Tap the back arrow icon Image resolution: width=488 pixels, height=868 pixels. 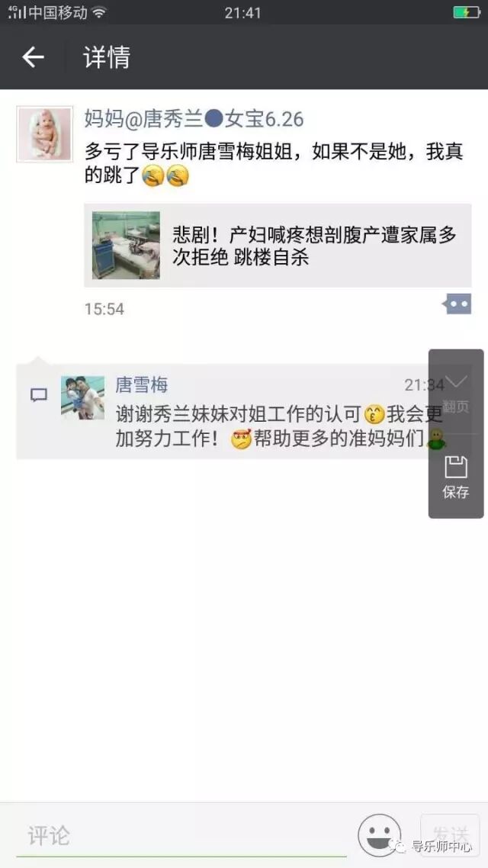(33, 57)
